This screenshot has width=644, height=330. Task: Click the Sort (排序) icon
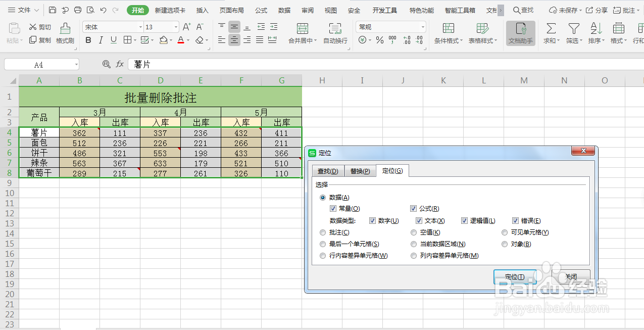pos(596,29)
